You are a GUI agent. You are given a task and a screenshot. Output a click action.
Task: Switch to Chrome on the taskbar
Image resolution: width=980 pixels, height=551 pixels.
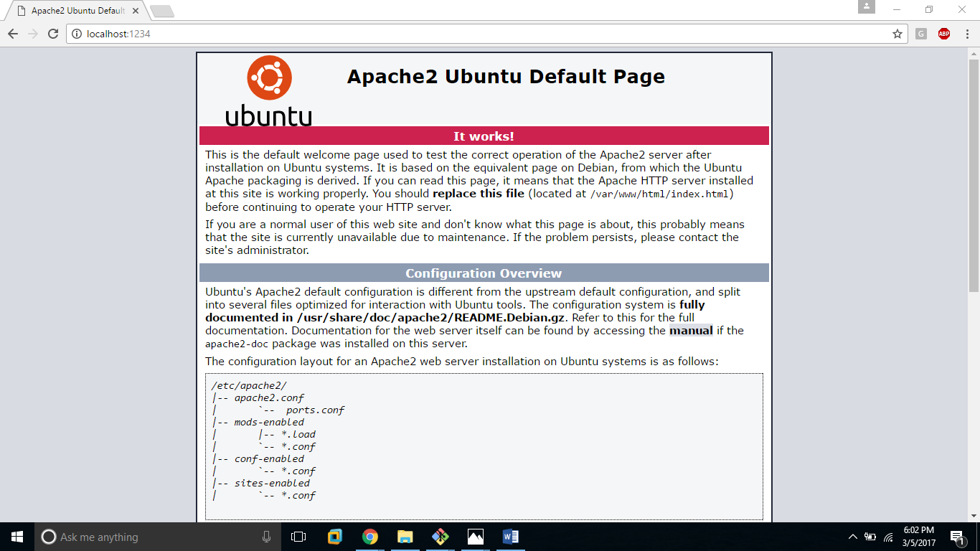370,537
